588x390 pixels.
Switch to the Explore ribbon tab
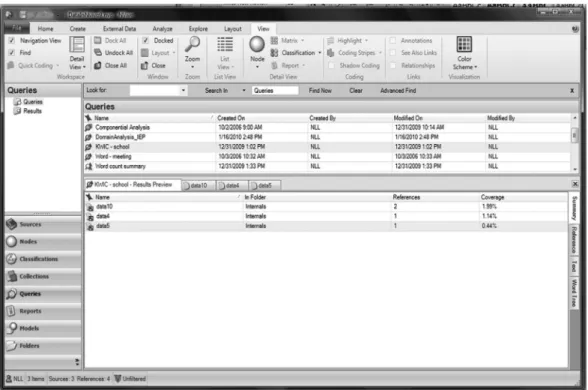pyautogui.click(x=198, y=29)
